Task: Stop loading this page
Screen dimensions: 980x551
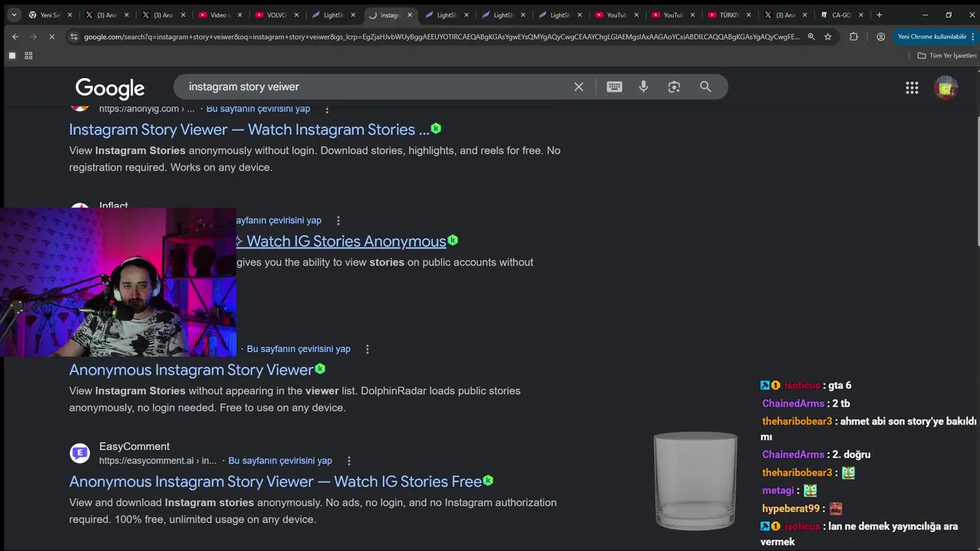Action: (52, 37)
